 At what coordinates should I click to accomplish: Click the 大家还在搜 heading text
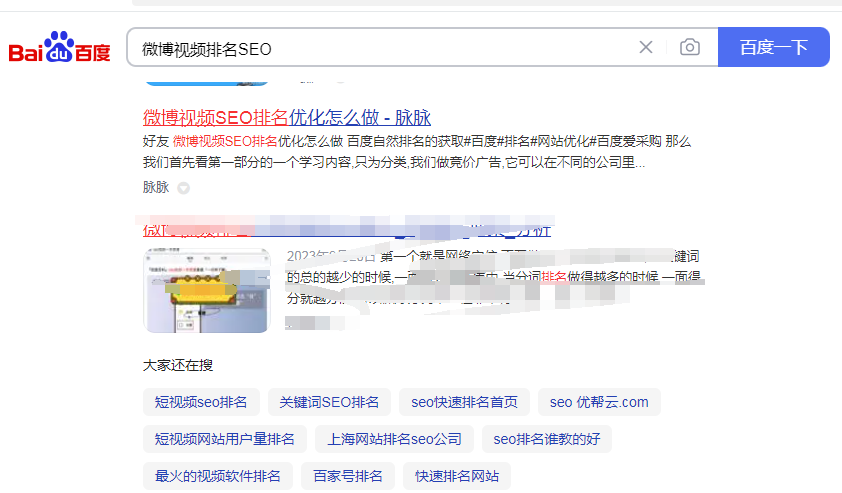point(178,365)
